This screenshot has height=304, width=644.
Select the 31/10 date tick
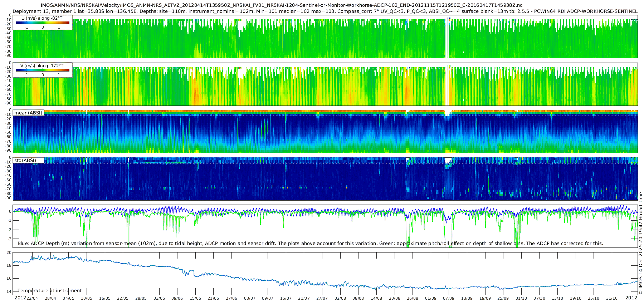612,298
